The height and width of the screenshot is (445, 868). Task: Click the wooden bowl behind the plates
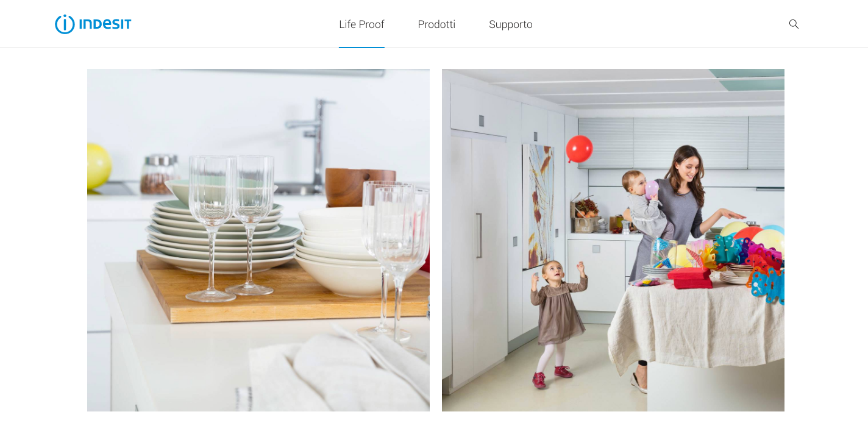coord(358,186)
